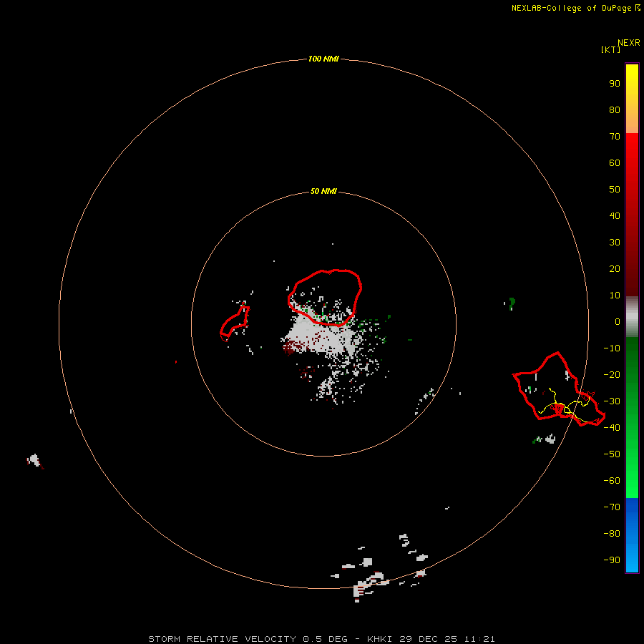Click the 50 NMI range ring label

[x=323, y=191]
